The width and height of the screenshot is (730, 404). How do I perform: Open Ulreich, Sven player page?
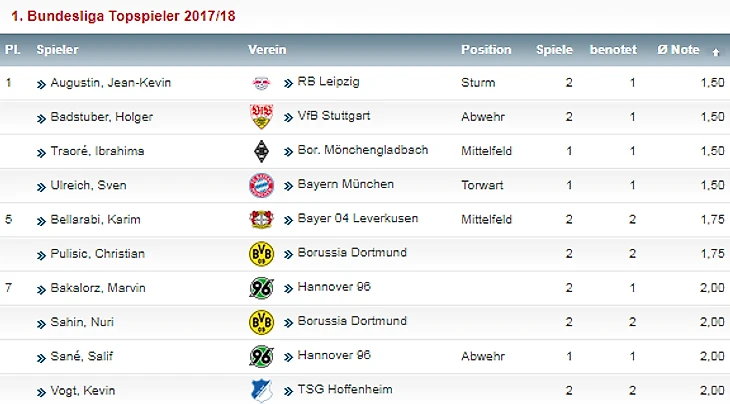pos(88,185)
